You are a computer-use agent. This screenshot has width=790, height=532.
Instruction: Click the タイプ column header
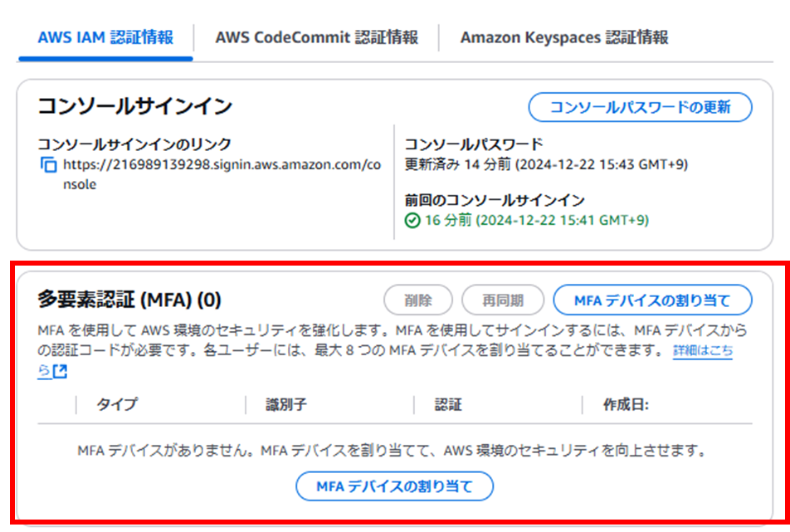point(117,404)
